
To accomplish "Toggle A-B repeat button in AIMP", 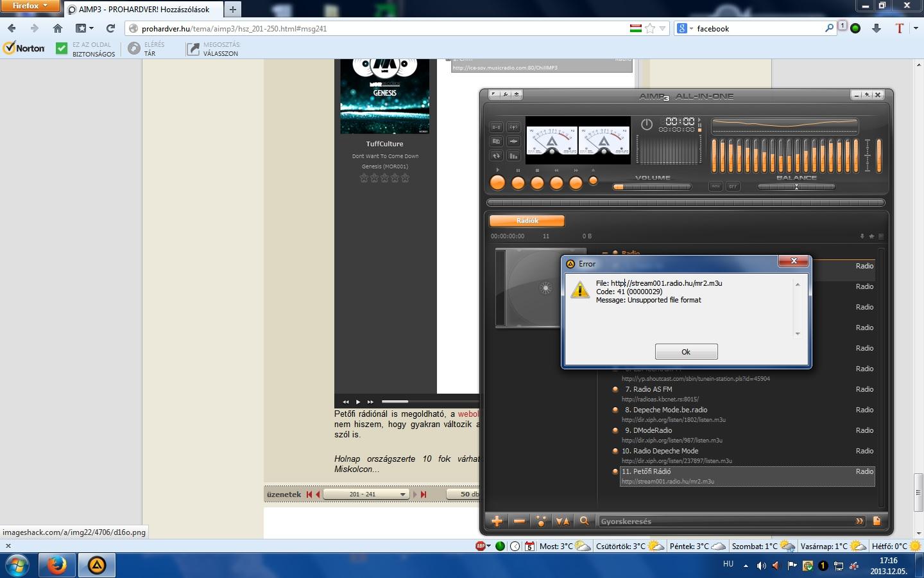I will click(496, 127).
